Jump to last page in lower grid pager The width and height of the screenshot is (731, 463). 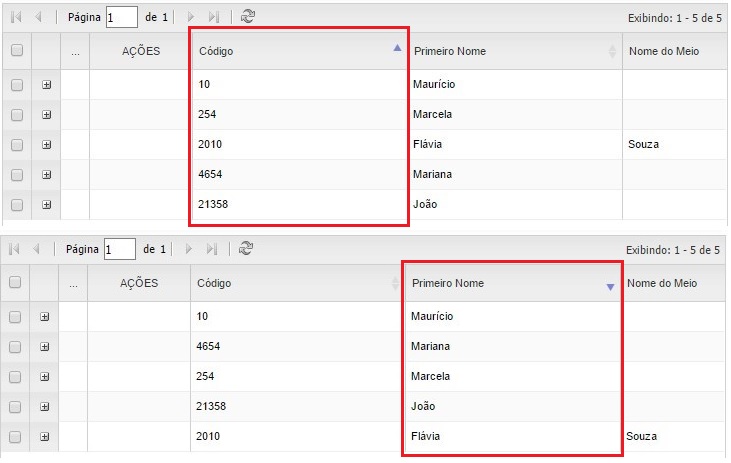(212, 249)
